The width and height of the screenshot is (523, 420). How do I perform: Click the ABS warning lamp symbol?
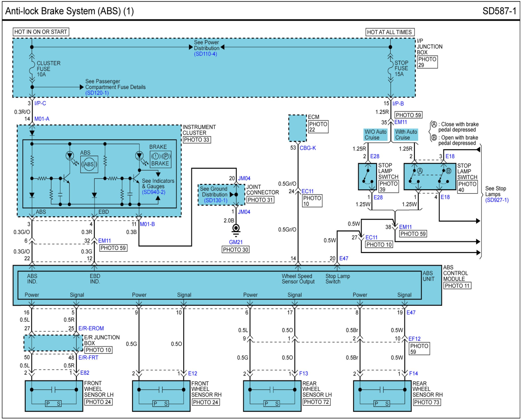pos(89,164)
